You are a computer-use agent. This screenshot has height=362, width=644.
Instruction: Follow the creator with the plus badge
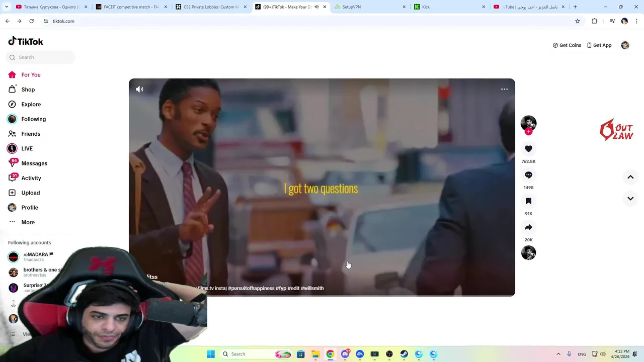click(x=528, y=131)
